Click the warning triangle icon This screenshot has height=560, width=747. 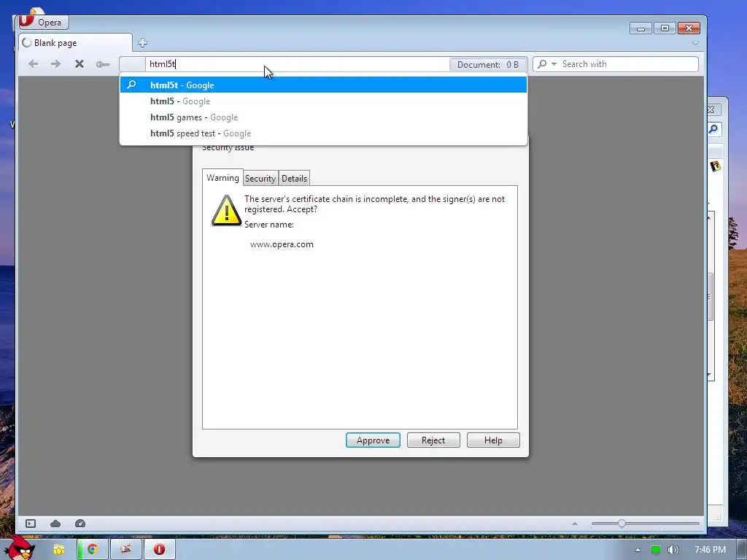226,210
